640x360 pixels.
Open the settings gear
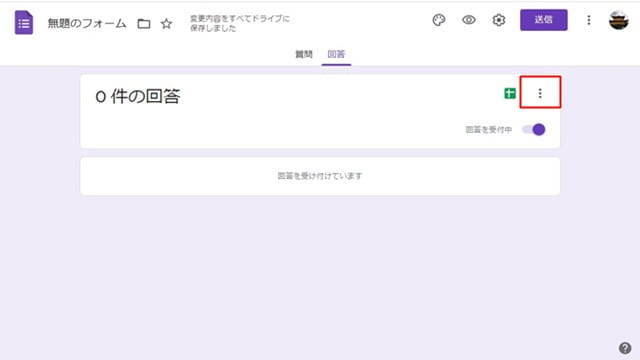(498, 20)
